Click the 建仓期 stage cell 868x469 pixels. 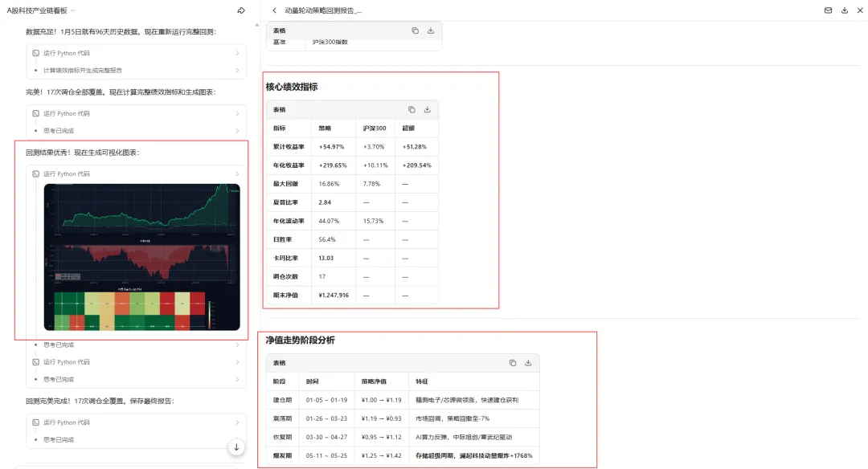click(x=282, y=400)
